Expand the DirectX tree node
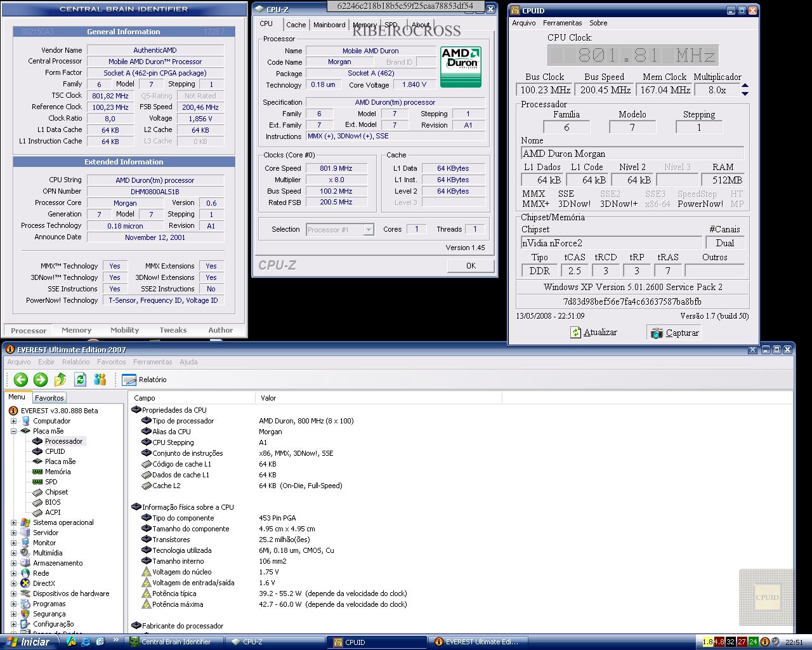This screenshot has width=812, height=650. 14,583
